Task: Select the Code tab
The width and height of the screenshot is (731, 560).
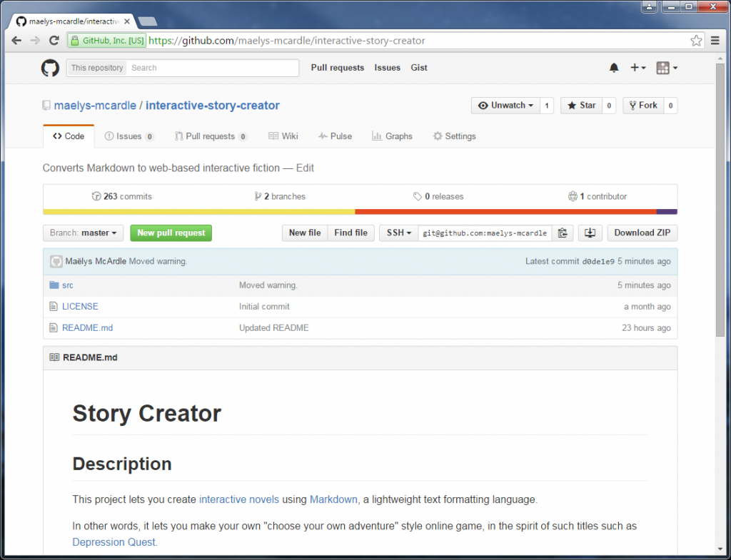Action: (x=69, y=136)
